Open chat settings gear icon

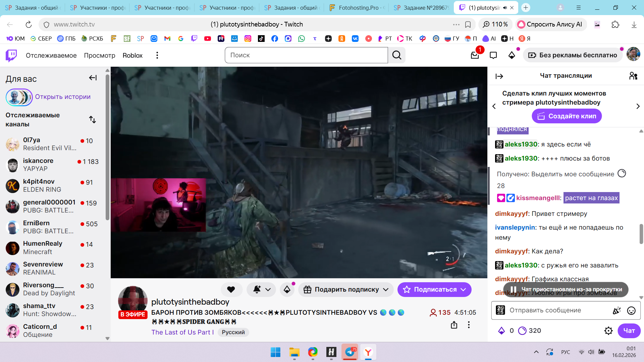pyautogui.click(x=608, y=331)
